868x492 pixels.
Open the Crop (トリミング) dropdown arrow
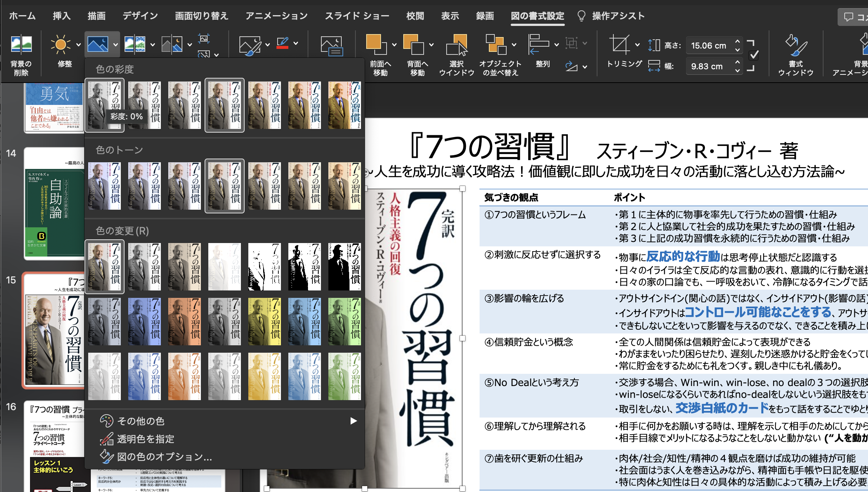(x=637, y=45)
